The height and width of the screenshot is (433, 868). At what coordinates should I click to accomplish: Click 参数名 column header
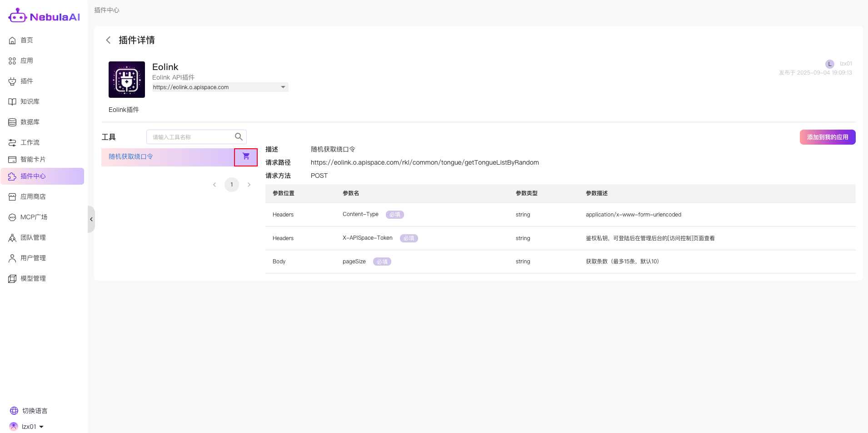pos(351,193)
